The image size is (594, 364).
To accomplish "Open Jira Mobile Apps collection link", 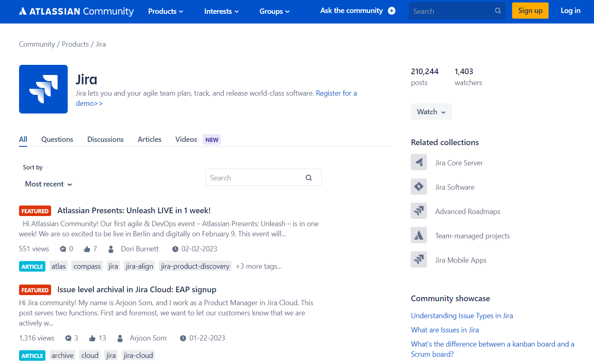I will coord(461,260).
